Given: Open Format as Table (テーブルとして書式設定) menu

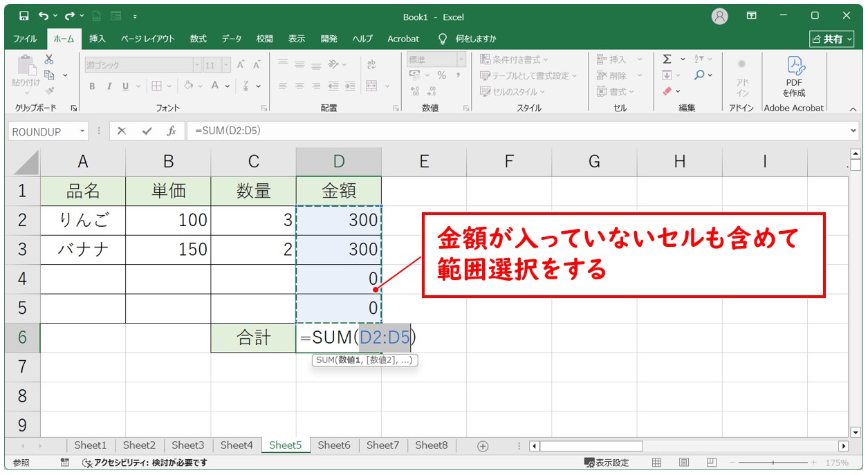Looking at the screenshot, I should pos(529,75).
